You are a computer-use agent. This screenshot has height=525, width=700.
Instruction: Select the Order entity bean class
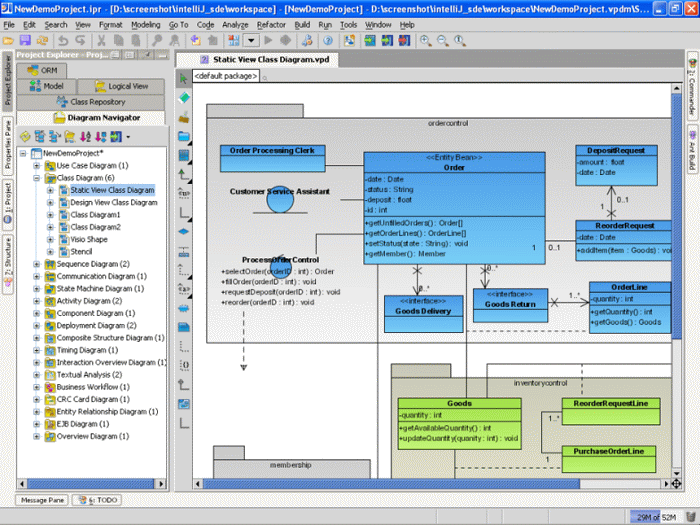(454, 208)
